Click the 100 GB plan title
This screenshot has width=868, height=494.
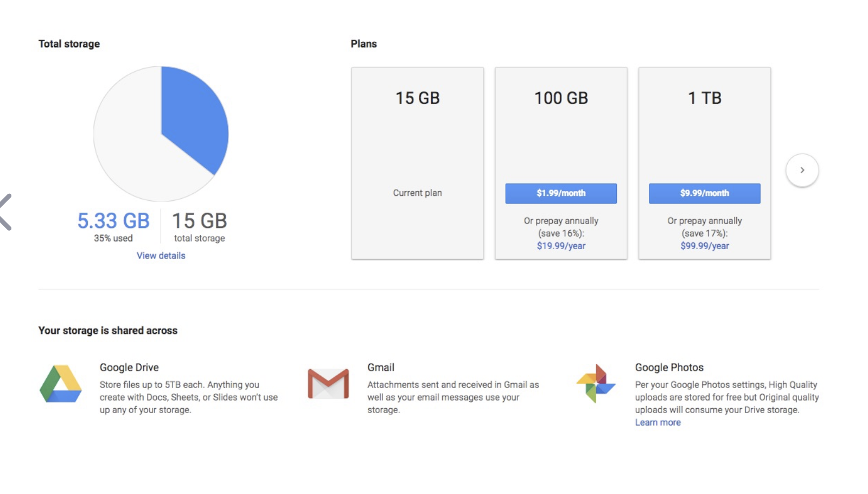coord(561,98)
